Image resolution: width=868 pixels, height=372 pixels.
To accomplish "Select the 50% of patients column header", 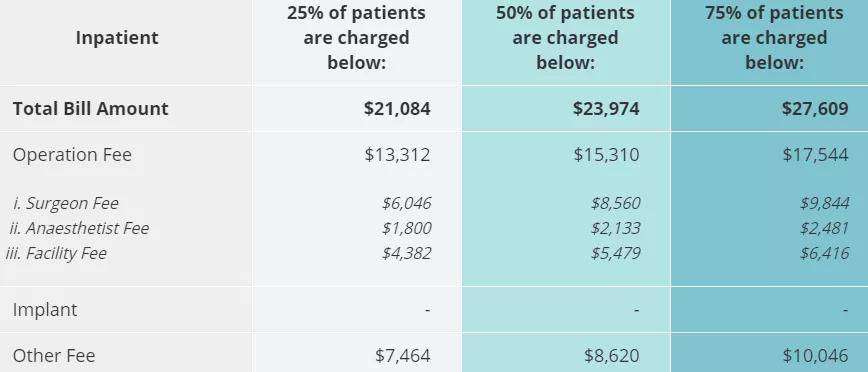I will 565,38.
